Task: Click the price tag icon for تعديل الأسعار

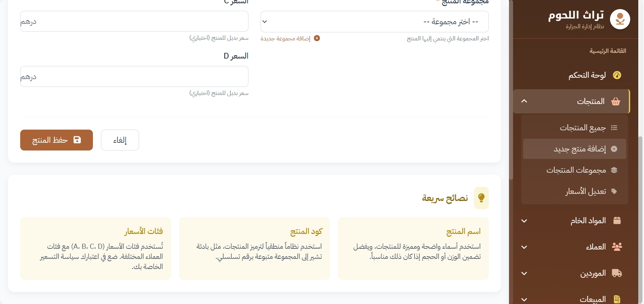Action: (614, 192)
